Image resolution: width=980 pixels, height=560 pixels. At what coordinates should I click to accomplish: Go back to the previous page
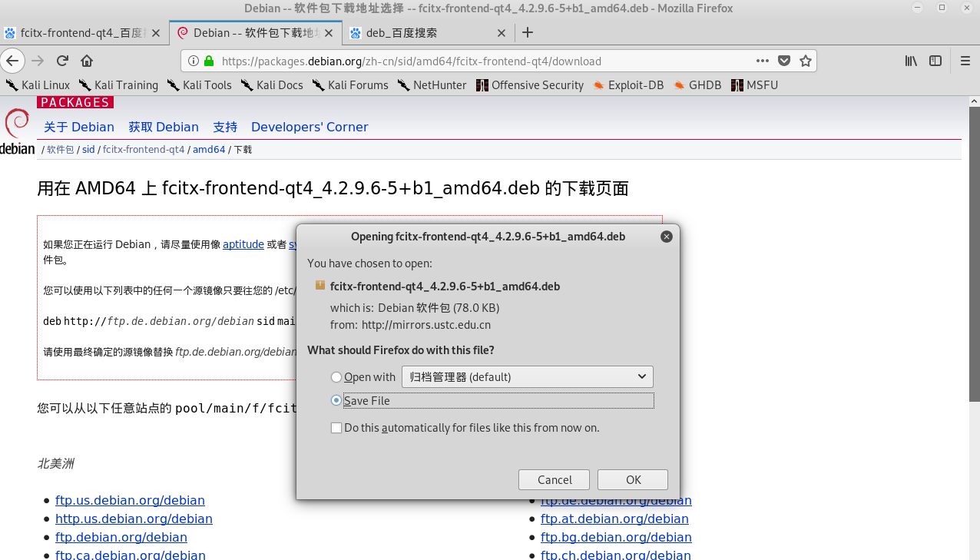click(x=12, y=61)
